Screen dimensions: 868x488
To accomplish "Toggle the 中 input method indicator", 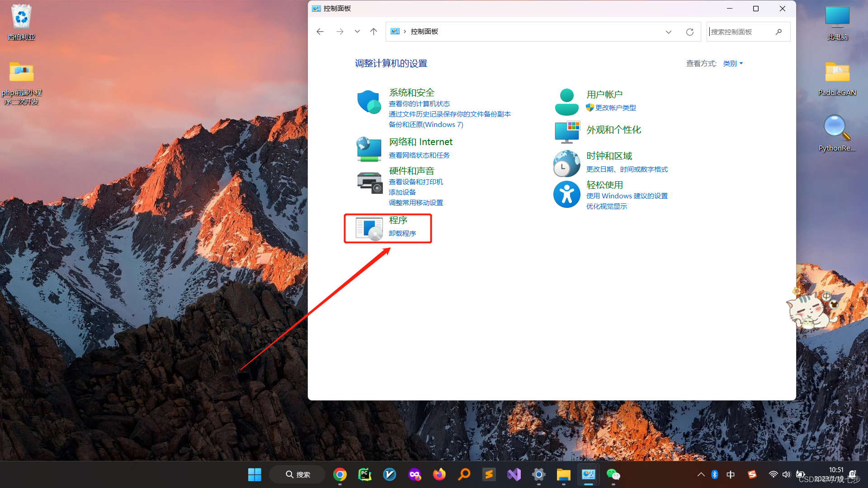I will 731,474.
